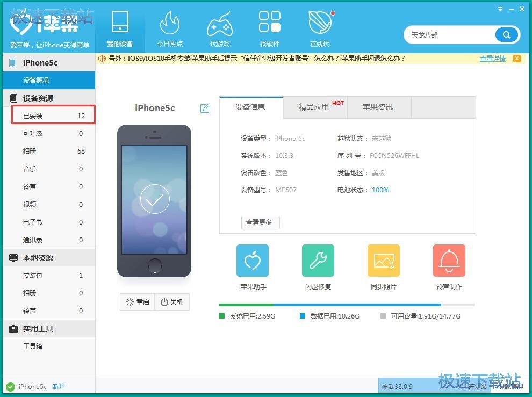Open 找软件 grid icon
532x397 pixels.
pos(270,21)
